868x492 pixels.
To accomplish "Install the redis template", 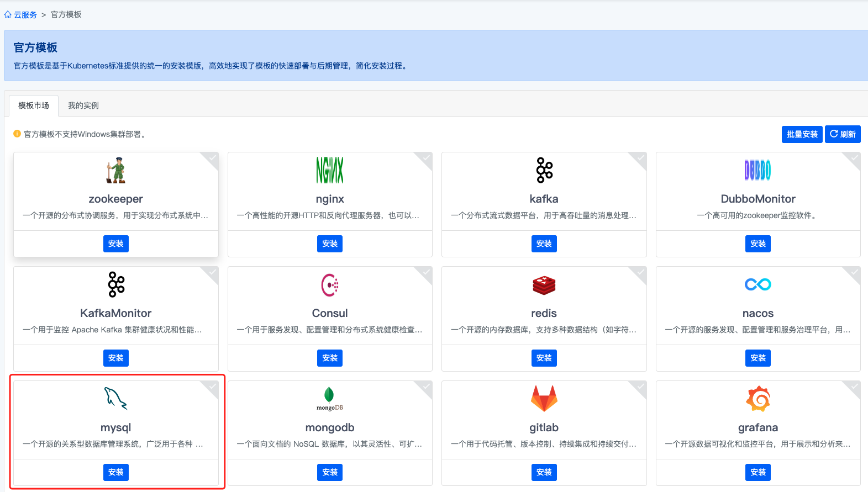I will click(544, 358).
